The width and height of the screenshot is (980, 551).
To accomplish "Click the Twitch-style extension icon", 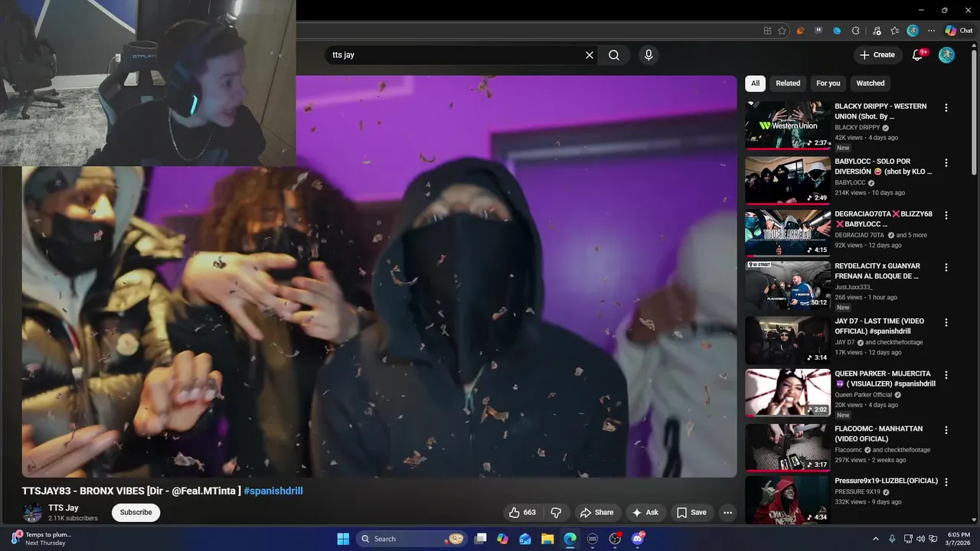I will 818,31.
